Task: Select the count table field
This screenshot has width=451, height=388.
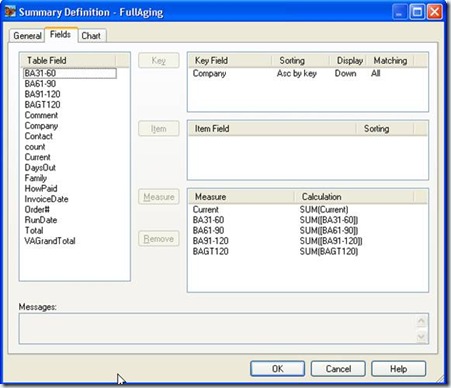Action: tap(35, 147)
